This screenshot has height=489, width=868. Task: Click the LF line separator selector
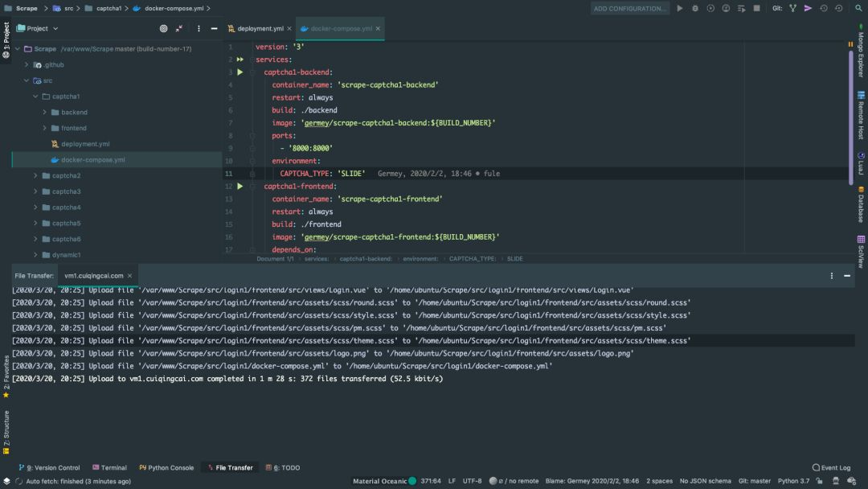click(452, 481)
